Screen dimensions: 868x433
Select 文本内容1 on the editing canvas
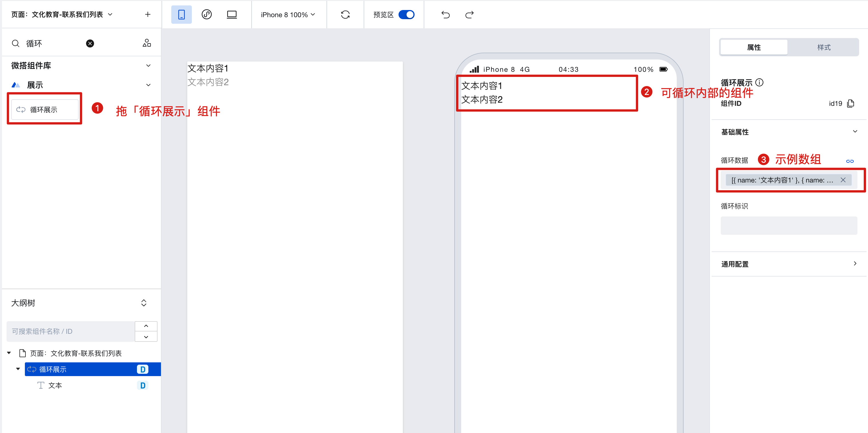tap(208, 68)
